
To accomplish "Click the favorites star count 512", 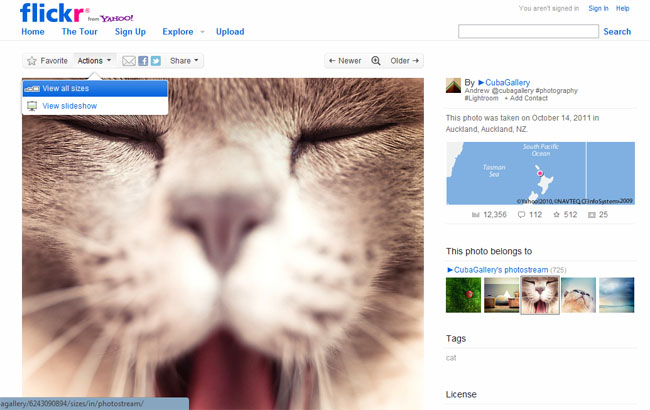I will pos(564,215).
